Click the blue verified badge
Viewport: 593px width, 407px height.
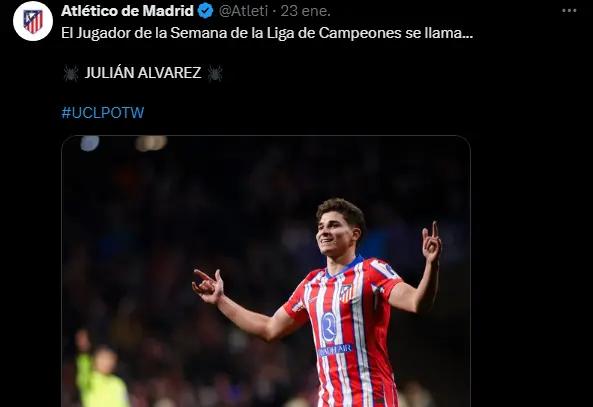click(x=206, y=11)
